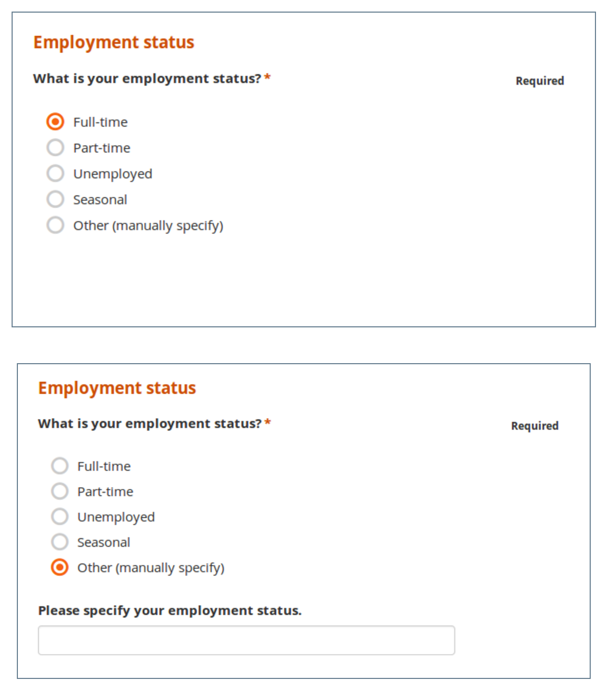Click the top form's employment status question

pyautogui.click(x=147, y=78)
